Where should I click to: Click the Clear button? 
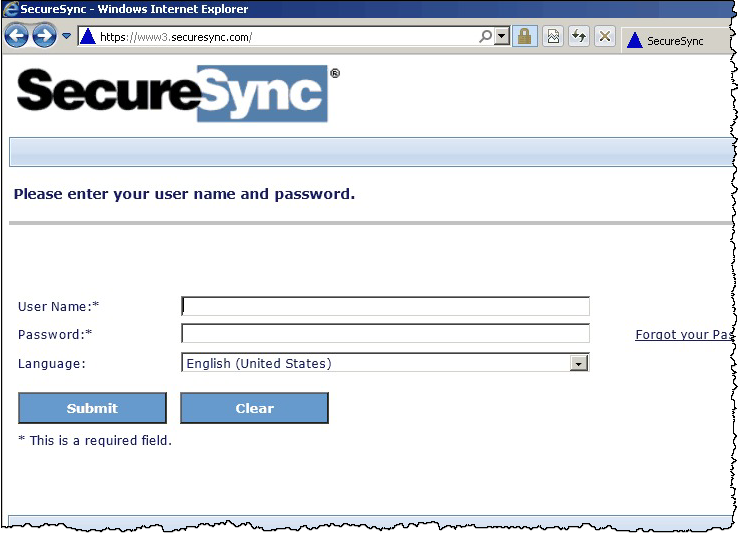coord(254,408)
